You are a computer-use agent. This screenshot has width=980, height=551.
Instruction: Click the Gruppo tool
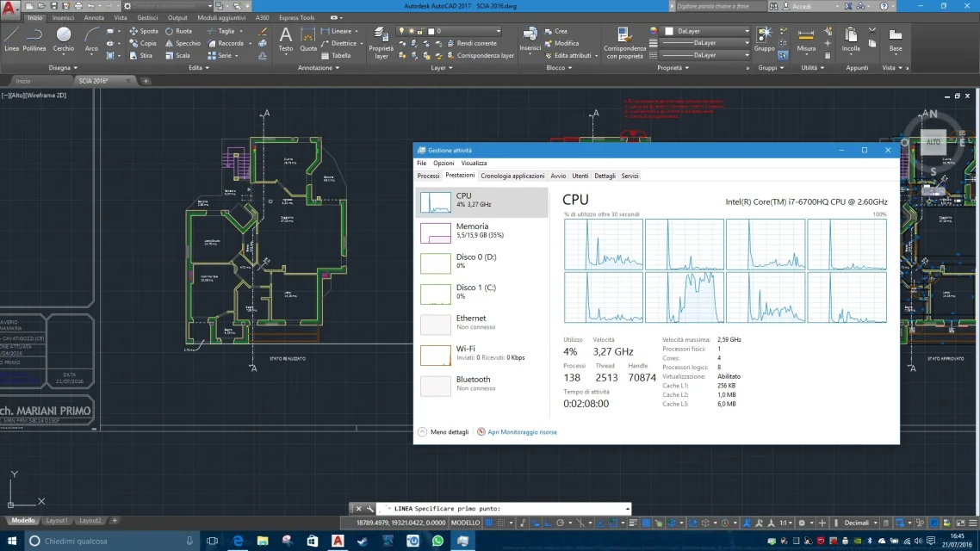[764, 39]
